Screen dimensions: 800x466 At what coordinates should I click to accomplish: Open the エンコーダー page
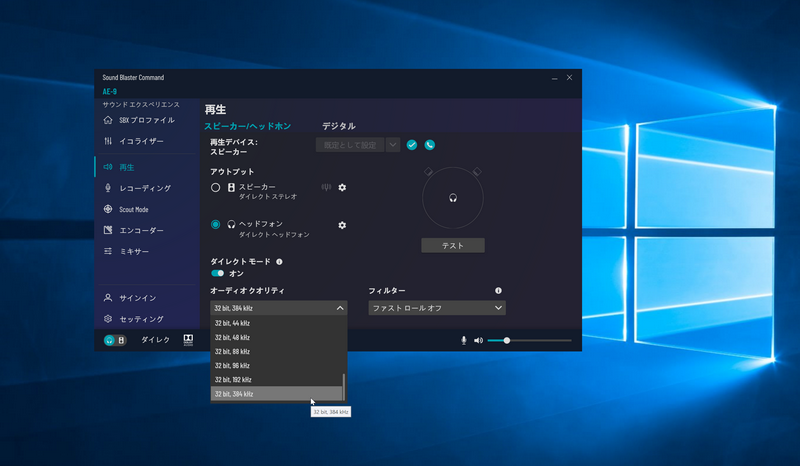click(134, 230)
